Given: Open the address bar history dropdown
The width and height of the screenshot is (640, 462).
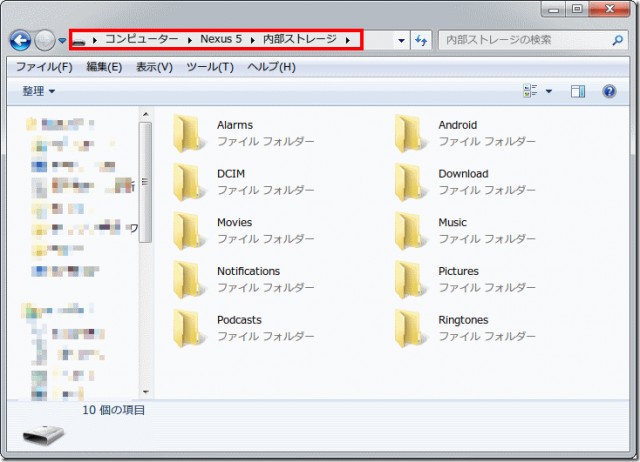Looking at the screenshot, I should coord(401,40).
